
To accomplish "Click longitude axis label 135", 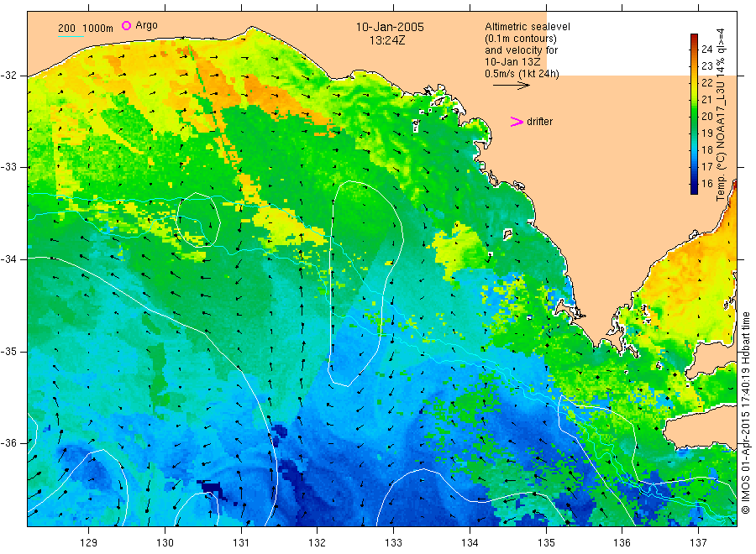I will (546, 543).
